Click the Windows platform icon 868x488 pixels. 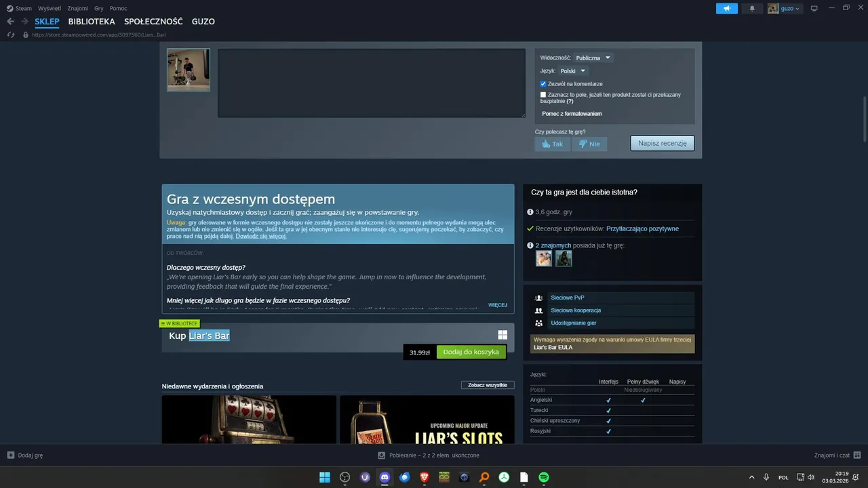[x=502, y=335]
